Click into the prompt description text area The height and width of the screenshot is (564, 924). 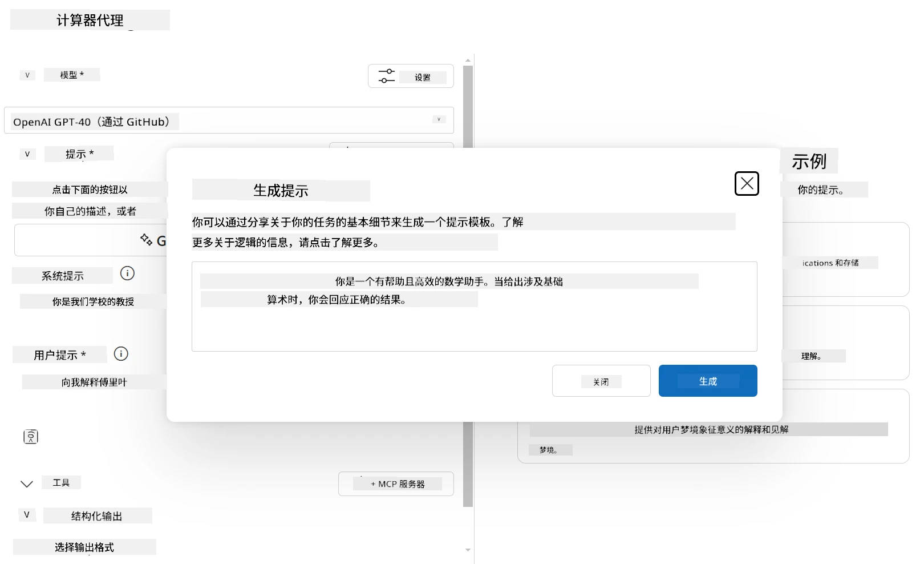click(475, 307)
